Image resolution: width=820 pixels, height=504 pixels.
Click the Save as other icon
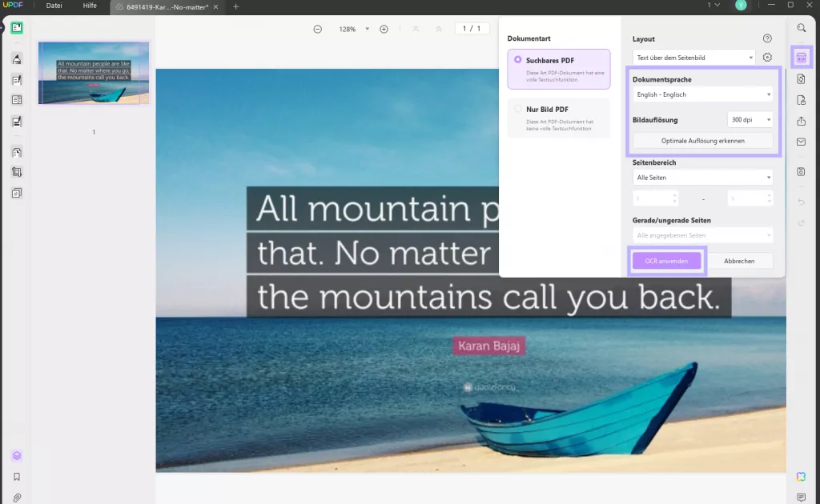(x=801, y=171)
